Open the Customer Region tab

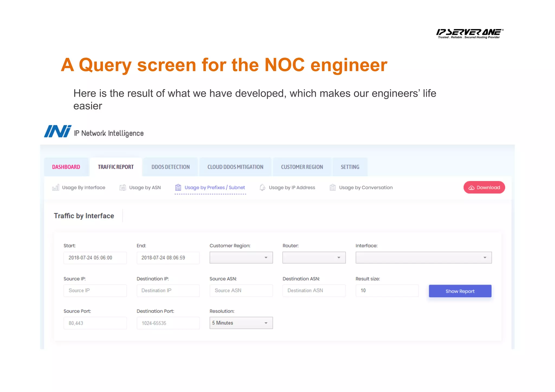click(x=302, y=167)
